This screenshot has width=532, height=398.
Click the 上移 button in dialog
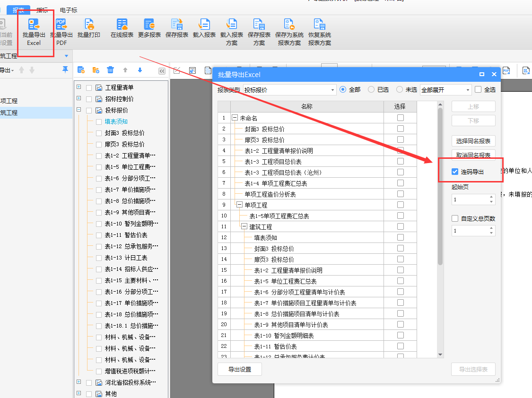[x=473, y=106]
